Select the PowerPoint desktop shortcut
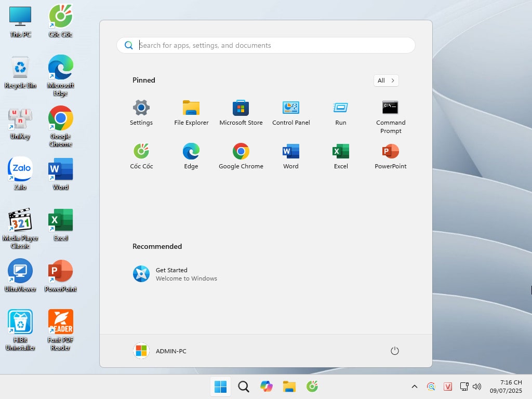This screenshot has width=532, height=399. tap(60, 275)
